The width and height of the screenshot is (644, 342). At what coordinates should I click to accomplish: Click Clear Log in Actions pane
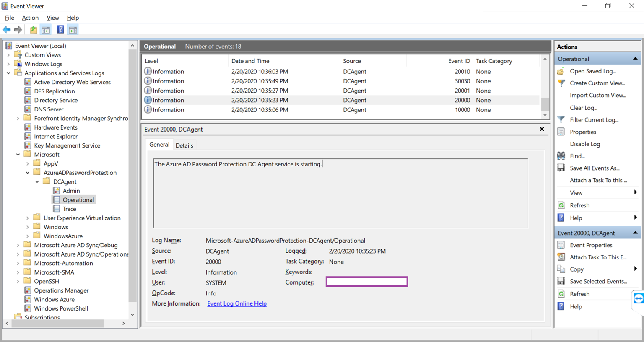point(584,108)
